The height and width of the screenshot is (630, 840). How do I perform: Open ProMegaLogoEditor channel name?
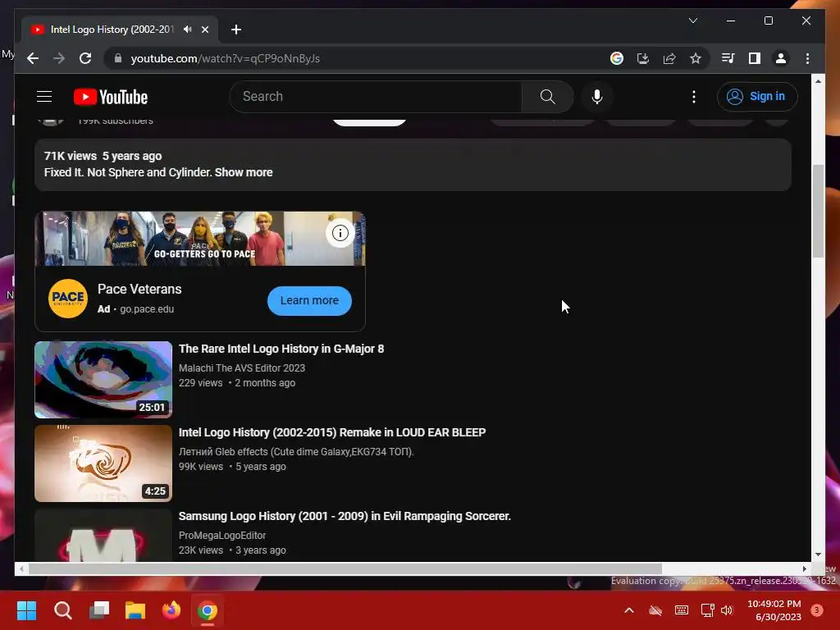(222, 535)
